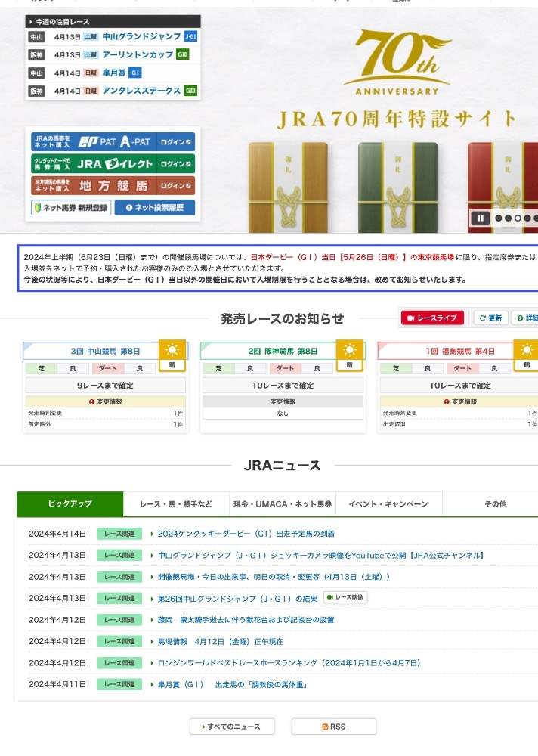Click GIII badge beside アンタレスステークス
This screenshot has height=756, width=538.
pos(190,91)
